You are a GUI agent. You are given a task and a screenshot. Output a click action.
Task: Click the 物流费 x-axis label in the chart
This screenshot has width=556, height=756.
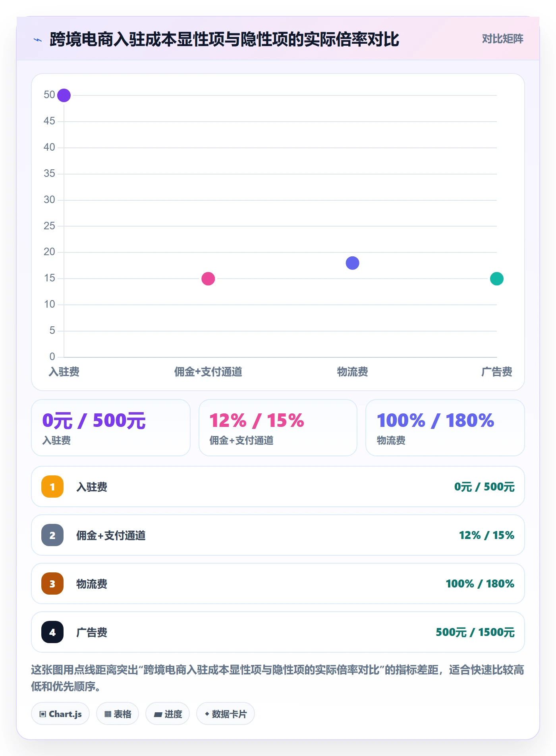pyautogui.click(x=352, y=372)
